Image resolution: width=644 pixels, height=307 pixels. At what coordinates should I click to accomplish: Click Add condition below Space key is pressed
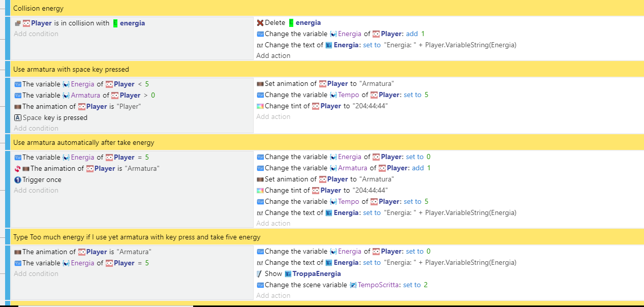[x=36, y=129]
